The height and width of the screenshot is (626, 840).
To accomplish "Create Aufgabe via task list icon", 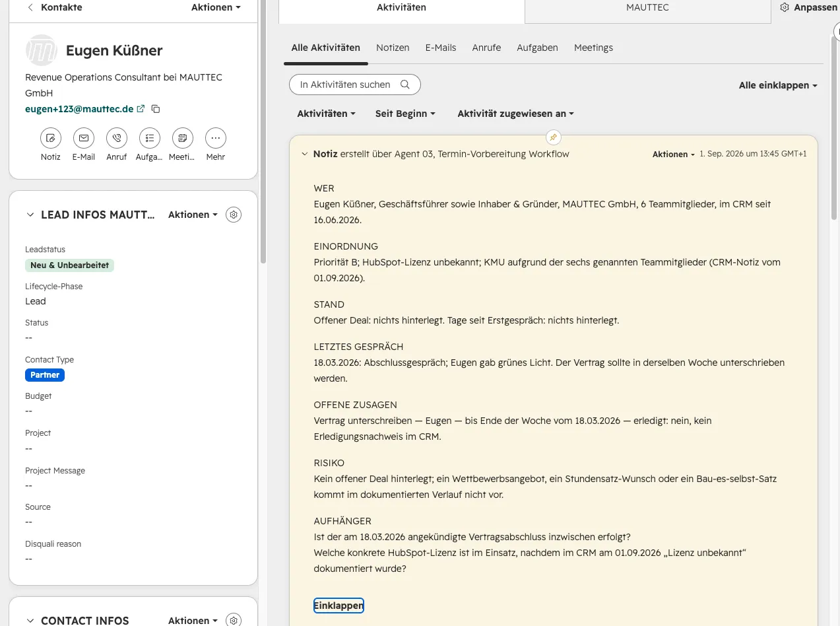I will 150,138.
